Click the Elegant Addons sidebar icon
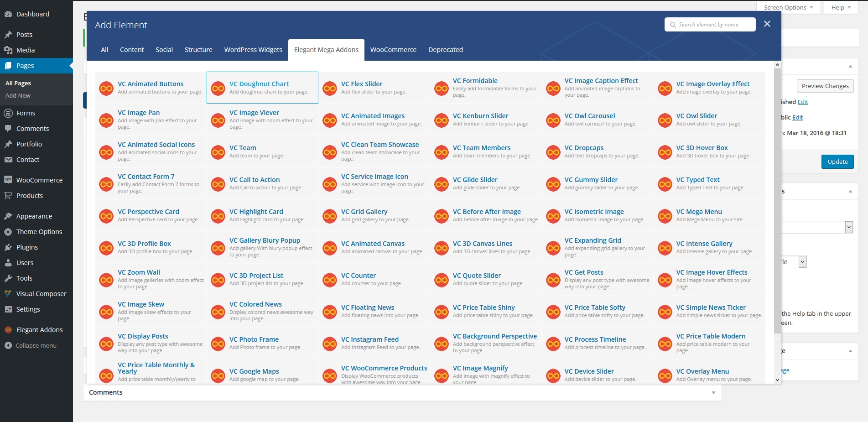Screen dimensions: 868x422 (x=8, y=330)
